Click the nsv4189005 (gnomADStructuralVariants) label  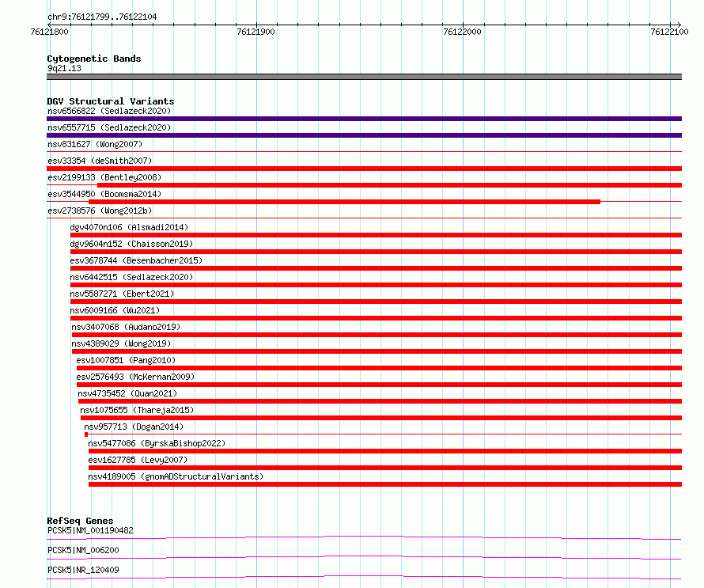[x=176, y=476]
